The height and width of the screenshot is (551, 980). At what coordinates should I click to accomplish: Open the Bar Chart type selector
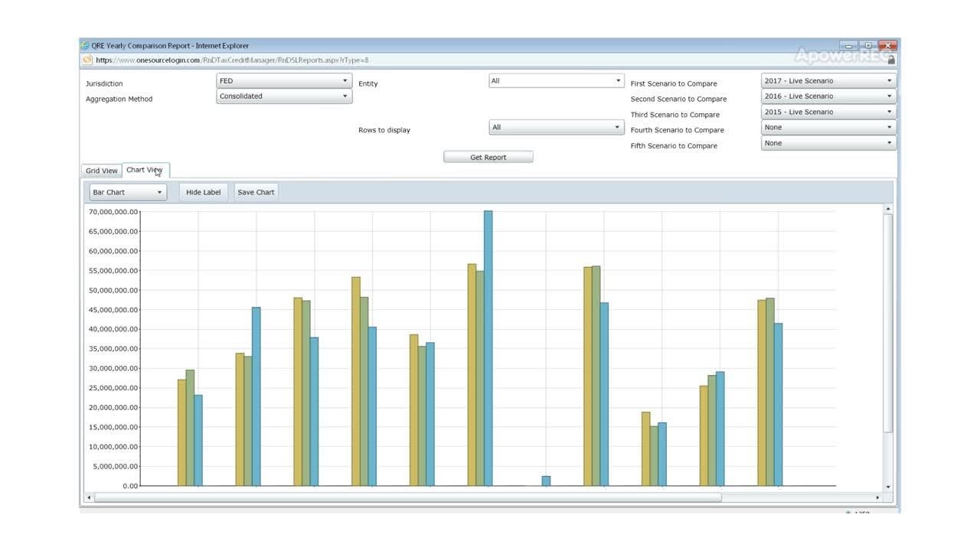tap(128, 193)
